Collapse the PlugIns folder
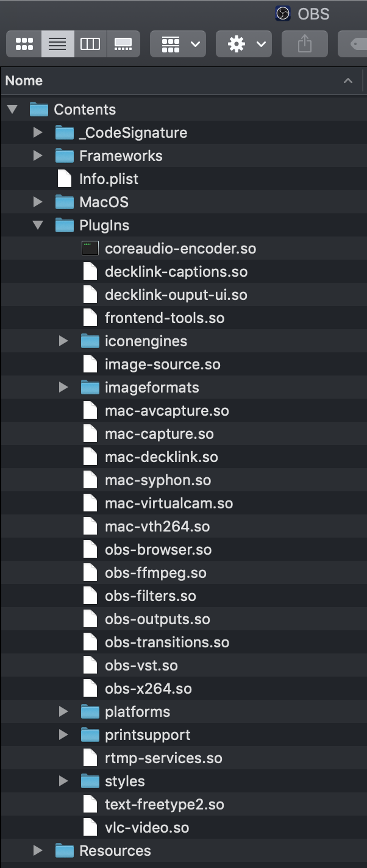 [38, 224]
